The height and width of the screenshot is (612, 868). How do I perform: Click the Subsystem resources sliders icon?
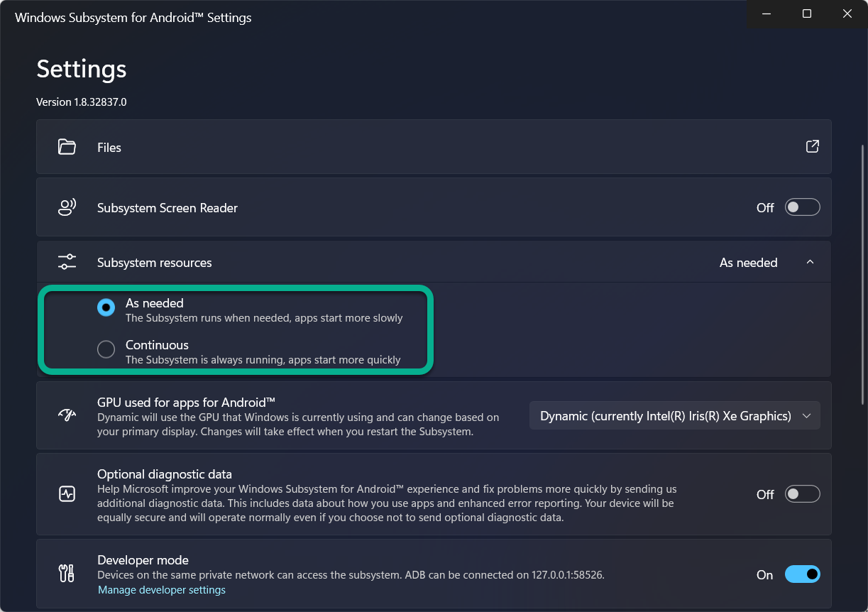(x=67, y=262)
